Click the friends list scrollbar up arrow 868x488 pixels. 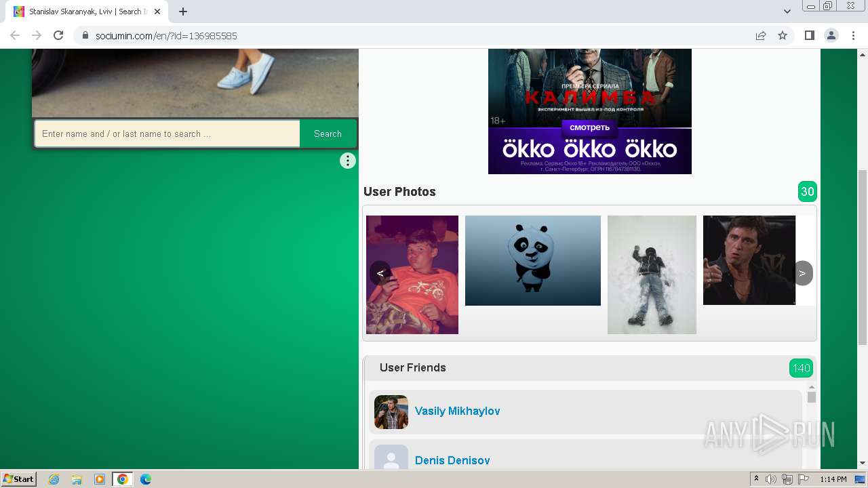tap(812, 387)
